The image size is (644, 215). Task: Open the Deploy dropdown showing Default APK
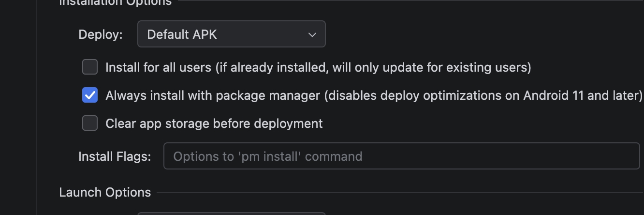click(x=232, y=34)
